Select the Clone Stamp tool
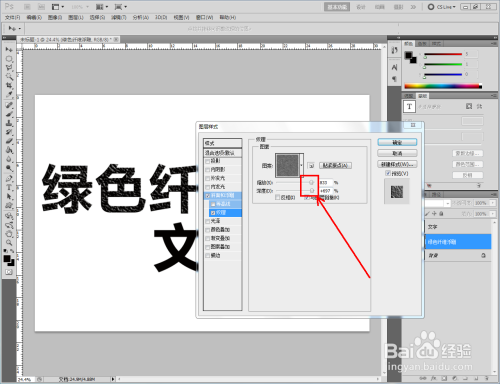This screenshot has width=500, height=384. [x=9, y=123]
